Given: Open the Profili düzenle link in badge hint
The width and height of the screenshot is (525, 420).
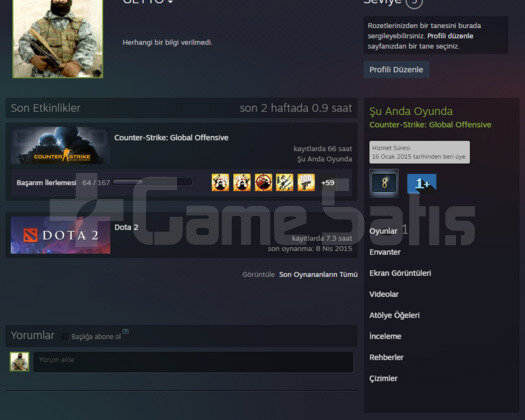Looking at the screenshot, I should tap(450, 36).
